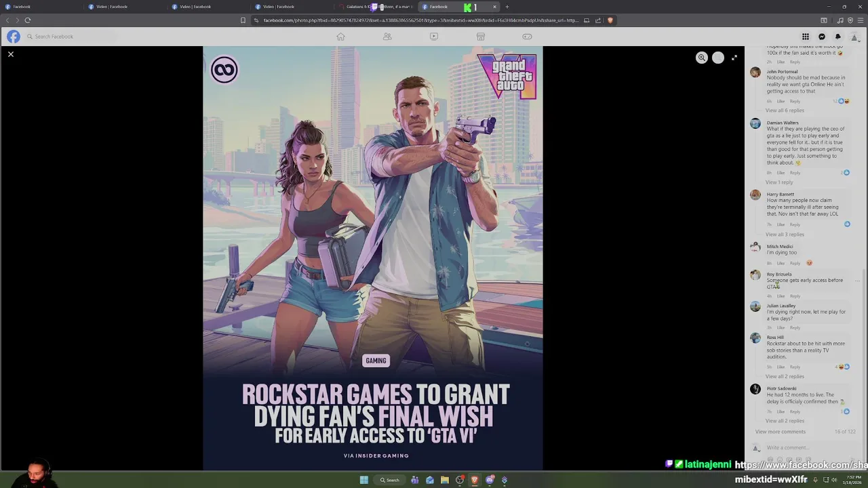Open Ross Hill's profile name

775,338
